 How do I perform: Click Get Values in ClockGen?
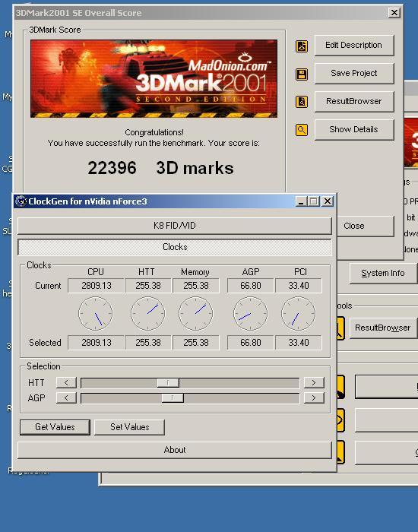tap(55, 427)
